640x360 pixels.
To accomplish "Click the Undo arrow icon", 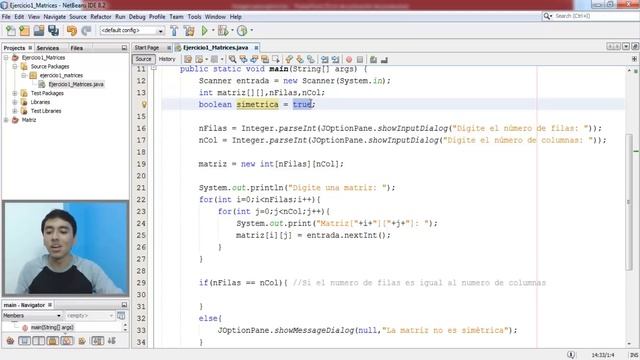I will (72, 31).
